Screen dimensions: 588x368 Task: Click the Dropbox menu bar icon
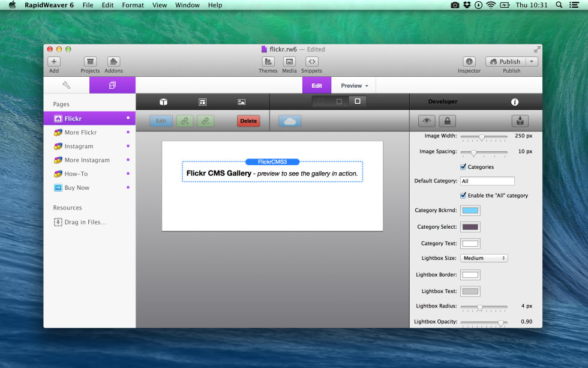click(x=467, y=5)
